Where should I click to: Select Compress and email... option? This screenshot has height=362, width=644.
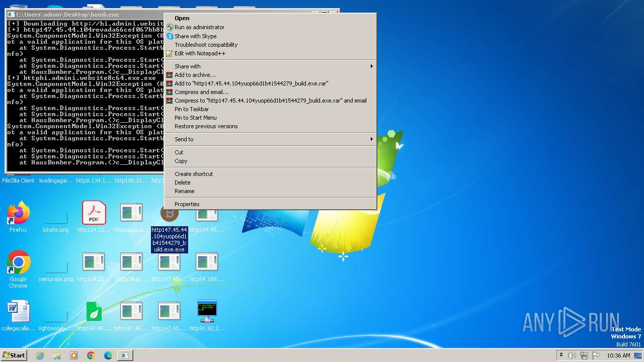point(270,92)
